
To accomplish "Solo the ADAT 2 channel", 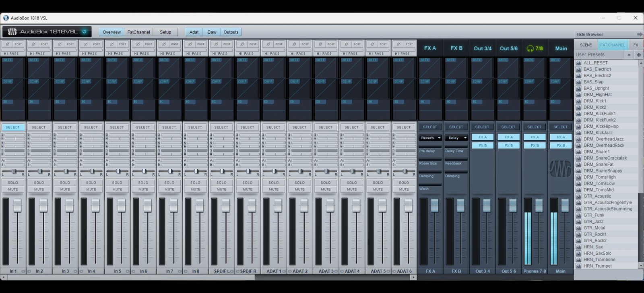I will [x=300, y=183].
